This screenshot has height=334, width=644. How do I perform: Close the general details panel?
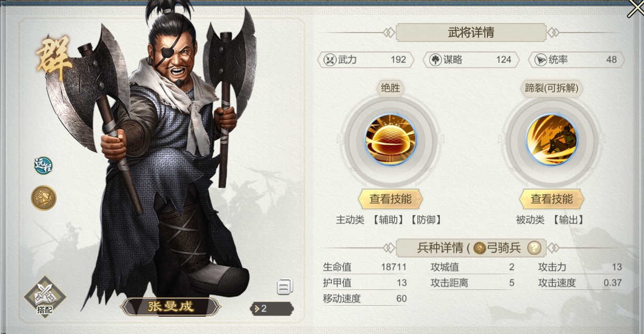coord(635,9)
